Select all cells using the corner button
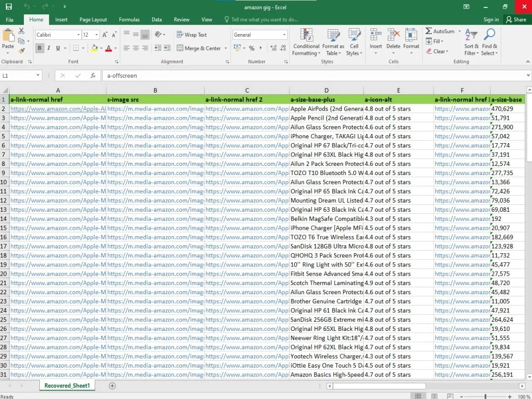Image resolution: width=532 pixels, height=399 pixels. 5,90
